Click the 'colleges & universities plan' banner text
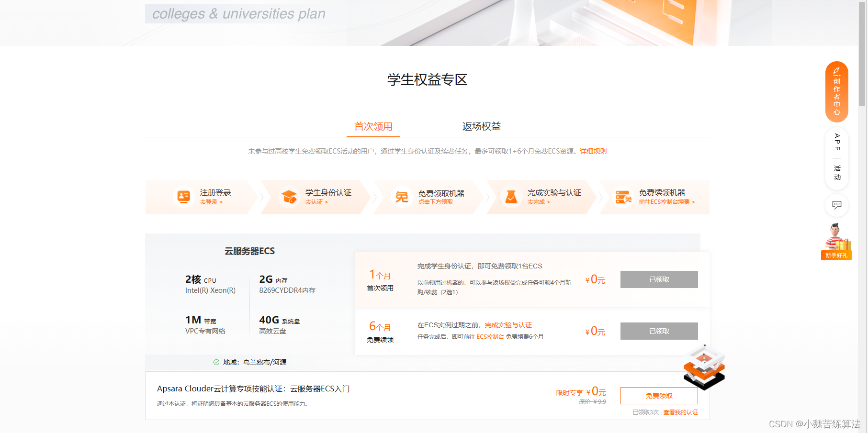868x433 pixels. (239, 14)
